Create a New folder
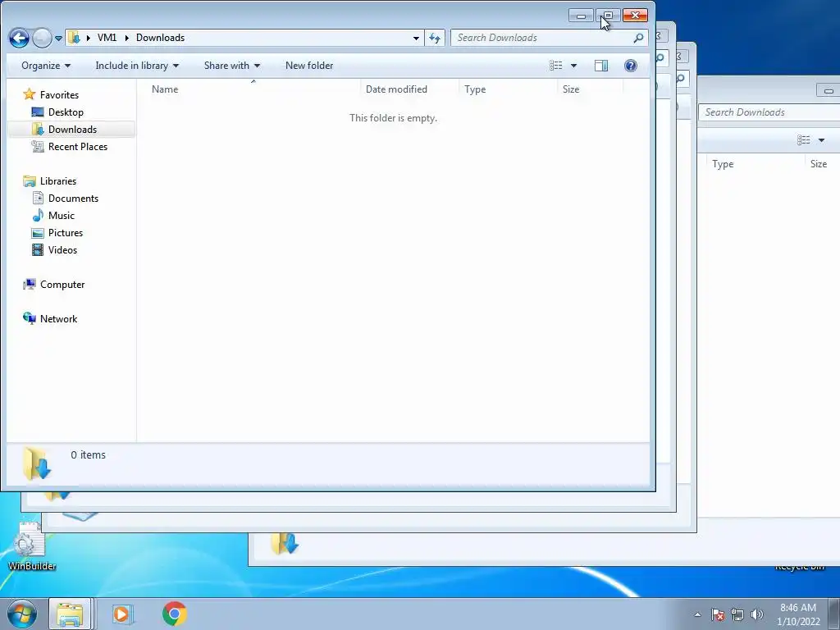840x630 pixels. pyautogui.click(x=309, y=66)
